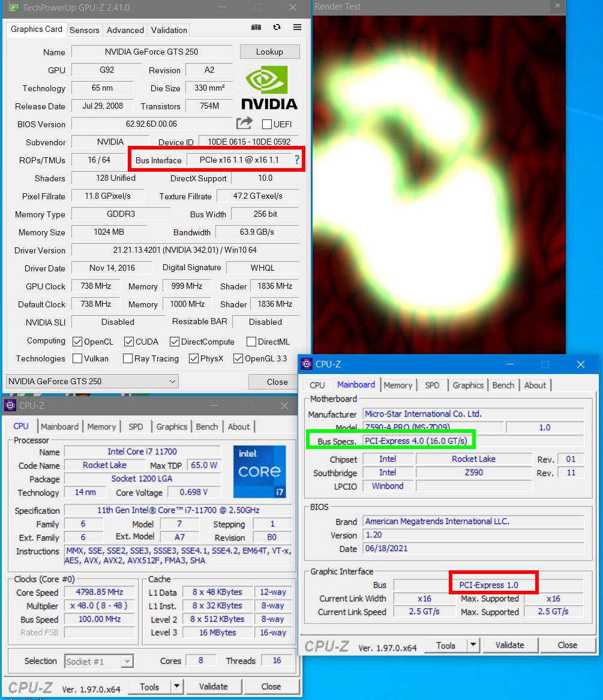603x700 pixels.
Task: Toggle the Vulkan checkbox
Action: coord(77,358)
